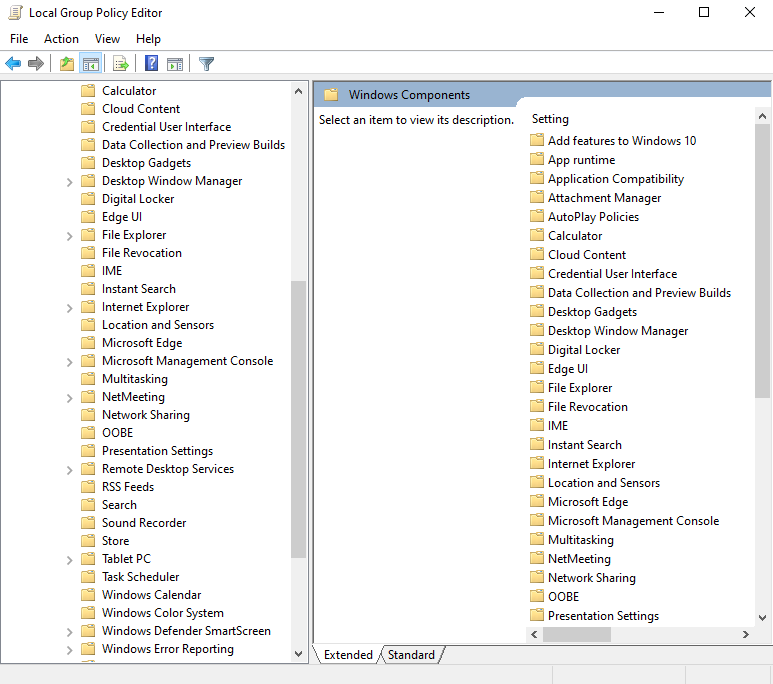Open the View menu
Screen dimensions: 773x684
107,38
